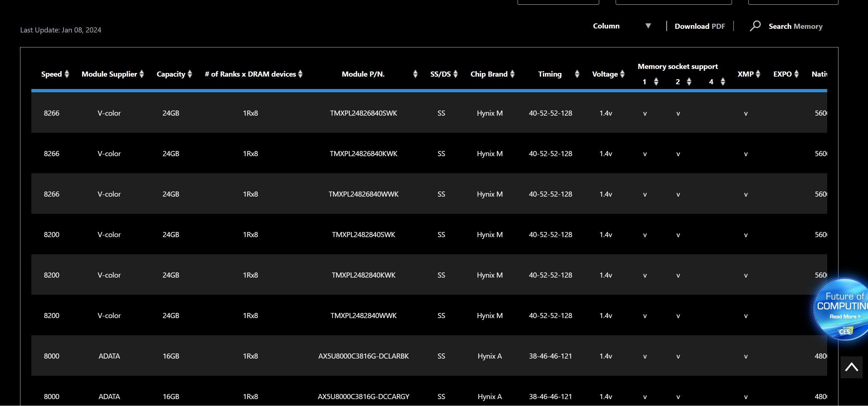Sort Timing column using arrows
The width and height of the screenshot is (868, 406).
[x=577, y=74]
